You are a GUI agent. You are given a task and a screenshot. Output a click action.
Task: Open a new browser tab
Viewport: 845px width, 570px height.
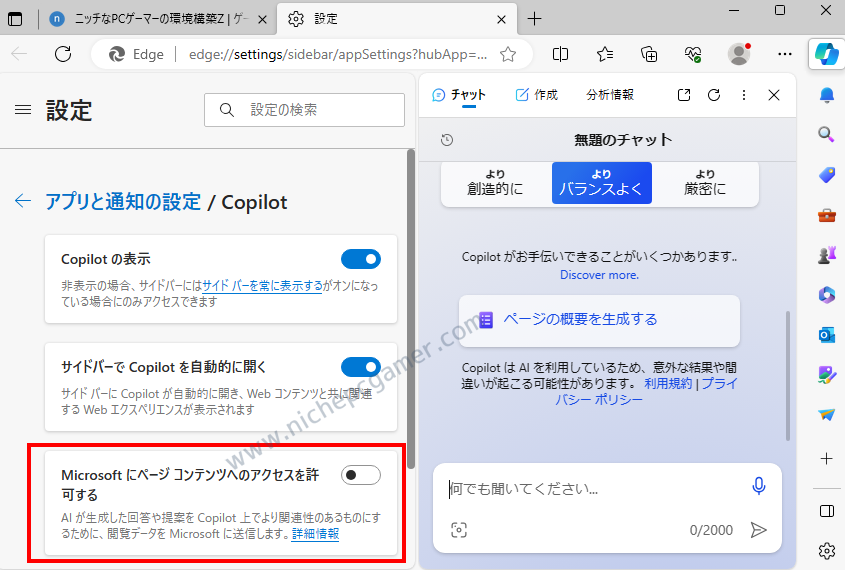(534, 19)
